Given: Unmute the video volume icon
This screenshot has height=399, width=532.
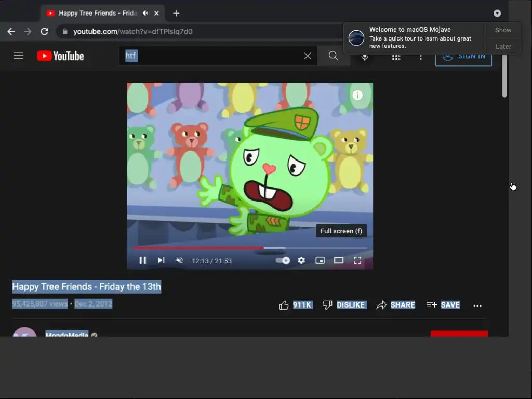Looking at the screenshot, I should (x=179, y=260).
